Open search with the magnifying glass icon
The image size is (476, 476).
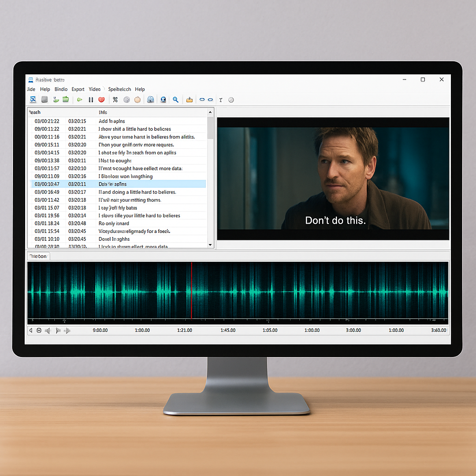pos(175,99)
